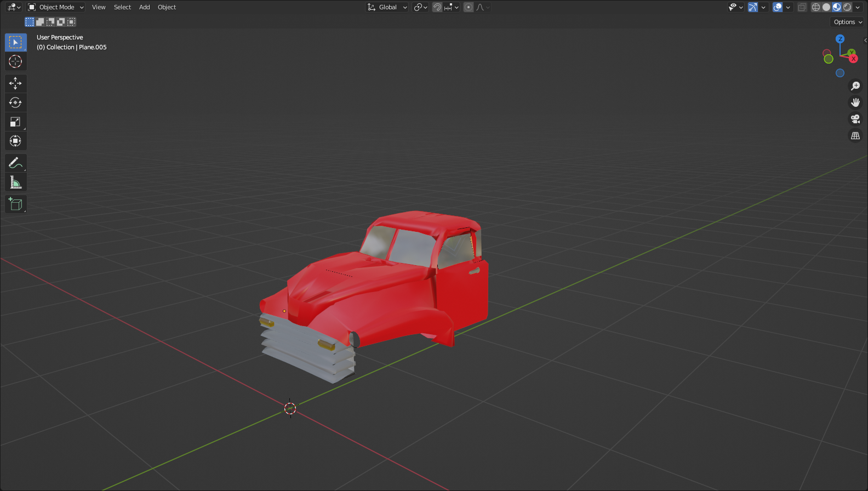Pick the Rotate tool
Viewport: 868px width, 491px height.
click(15, 102)
